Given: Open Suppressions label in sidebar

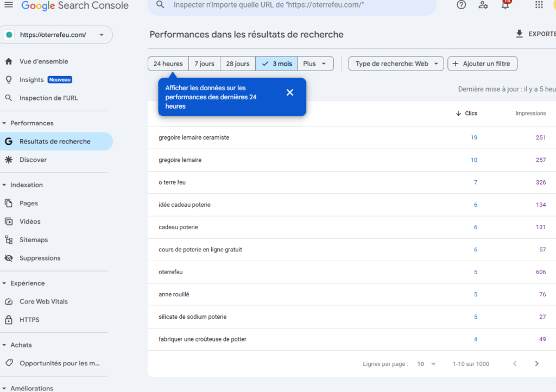Looking at the screenshot, I should [40, 258].
